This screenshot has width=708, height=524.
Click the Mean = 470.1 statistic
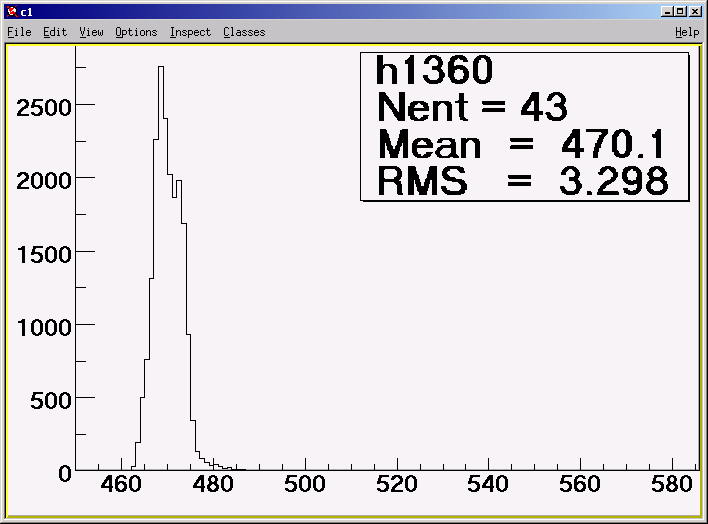522,144
